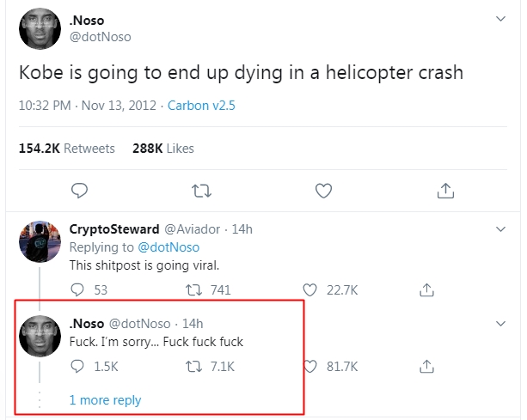Image resolution: width=527 pixels, height=420 pixels.
Task: Like CryptoSteward's reply with 22.7K likes
Action: [309, 289]
